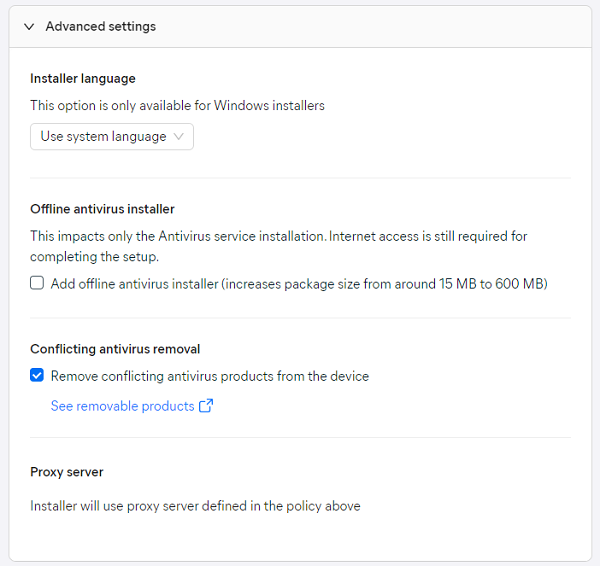Click the Remove conflicting antivirus products label

click(210, 376)
